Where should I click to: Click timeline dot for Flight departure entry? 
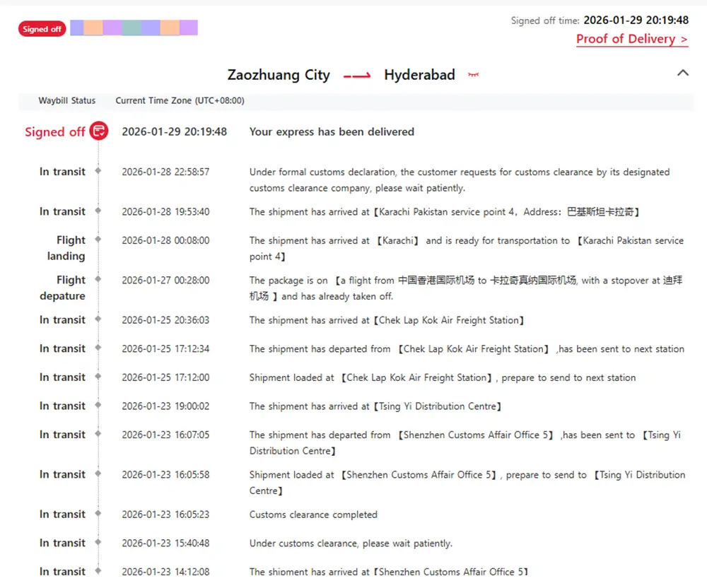tap(98, 280)
